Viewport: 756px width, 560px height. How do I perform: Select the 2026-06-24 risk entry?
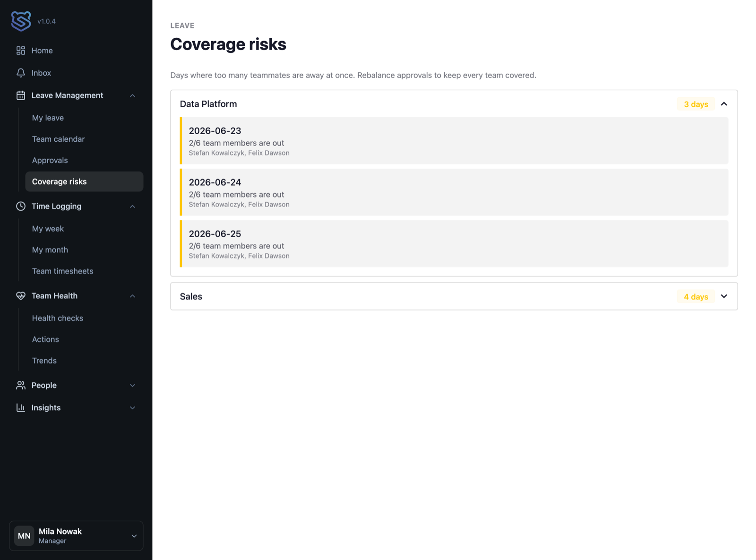pyautogui.click(x=454, y=192)
